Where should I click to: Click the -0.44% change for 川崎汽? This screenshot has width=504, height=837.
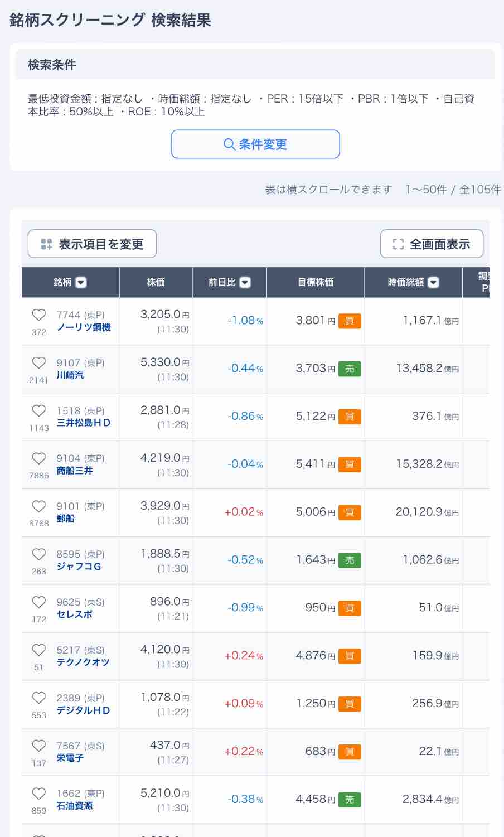coord(245,369)
